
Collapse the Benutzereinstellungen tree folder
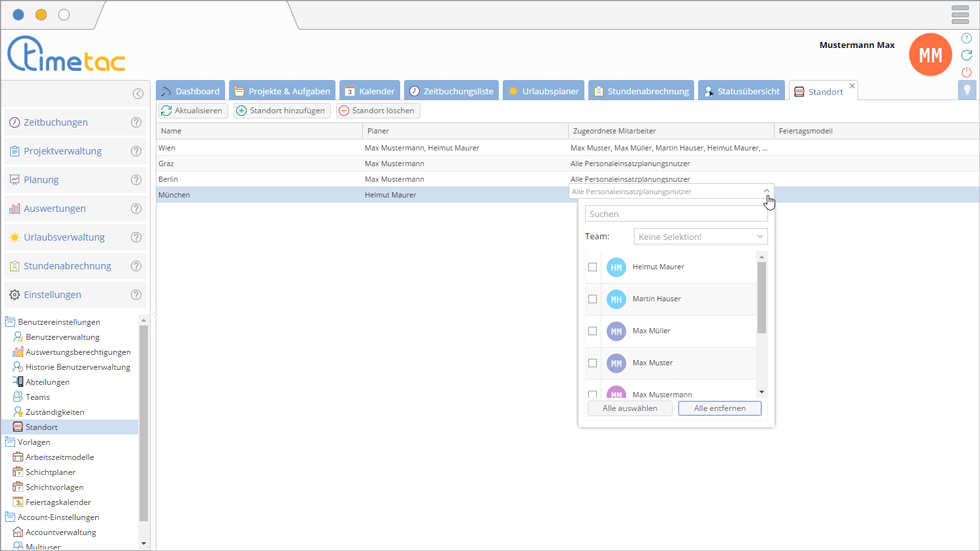(x=10, y=322)
